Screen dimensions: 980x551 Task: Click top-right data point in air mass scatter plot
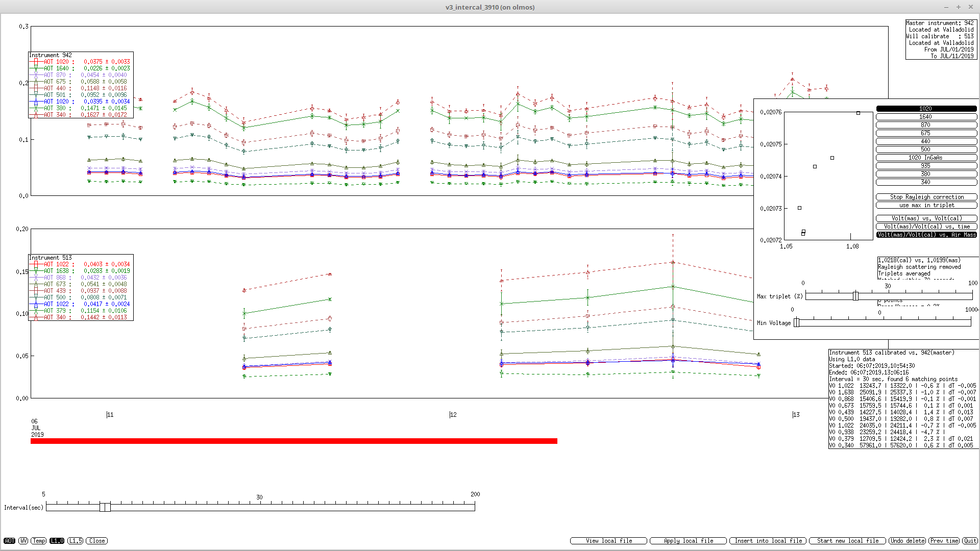[858, 113]
